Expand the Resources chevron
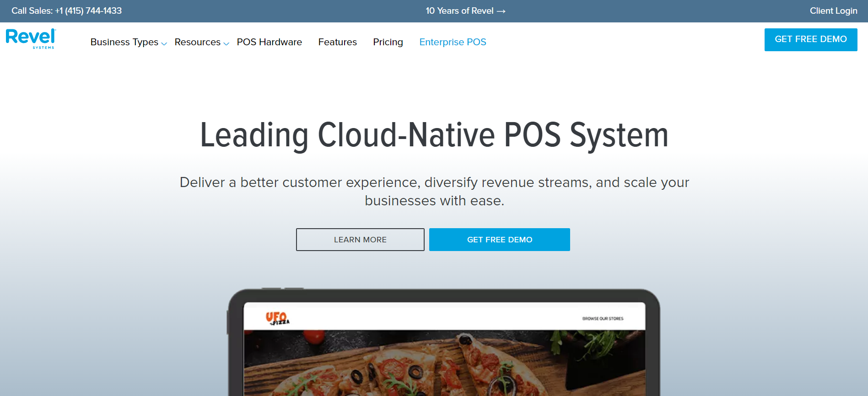 pos(226,43)
